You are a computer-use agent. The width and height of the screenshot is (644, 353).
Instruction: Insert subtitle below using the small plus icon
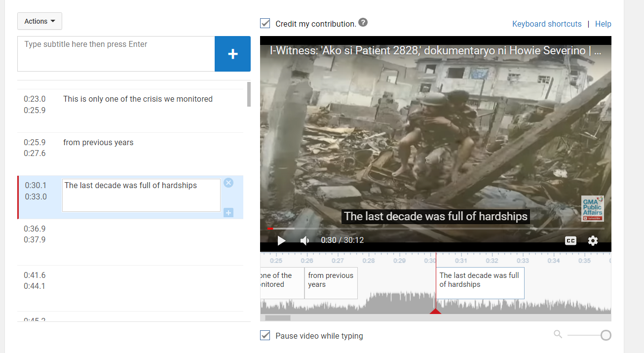pos(228,213)
